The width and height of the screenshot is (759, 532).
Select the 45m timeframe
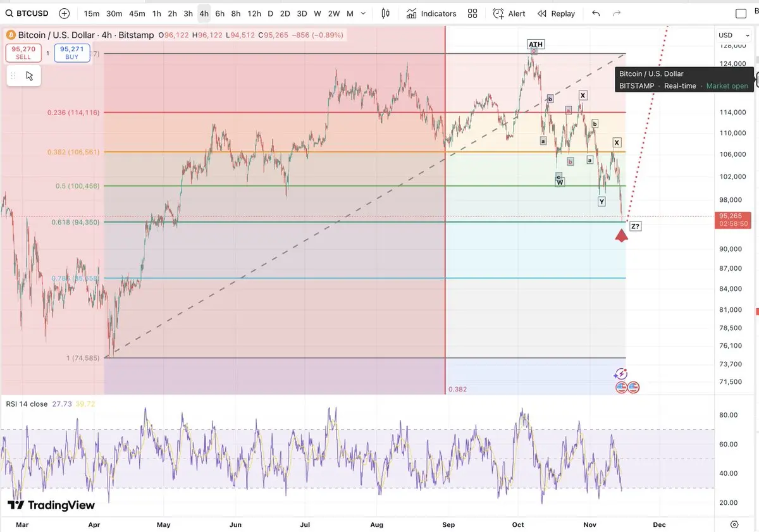click(x=137, y=13)
